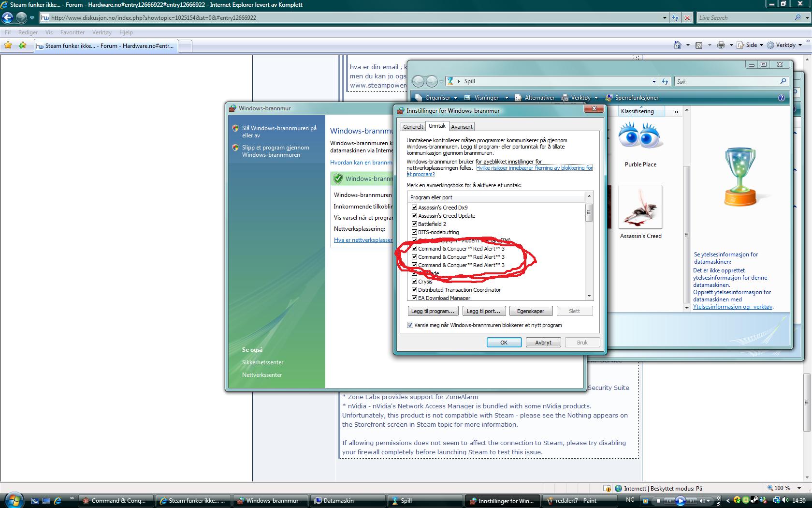Stop loading the page in Internet Explorer
This screenshot has height=508, width=812.
pos(687,18)
